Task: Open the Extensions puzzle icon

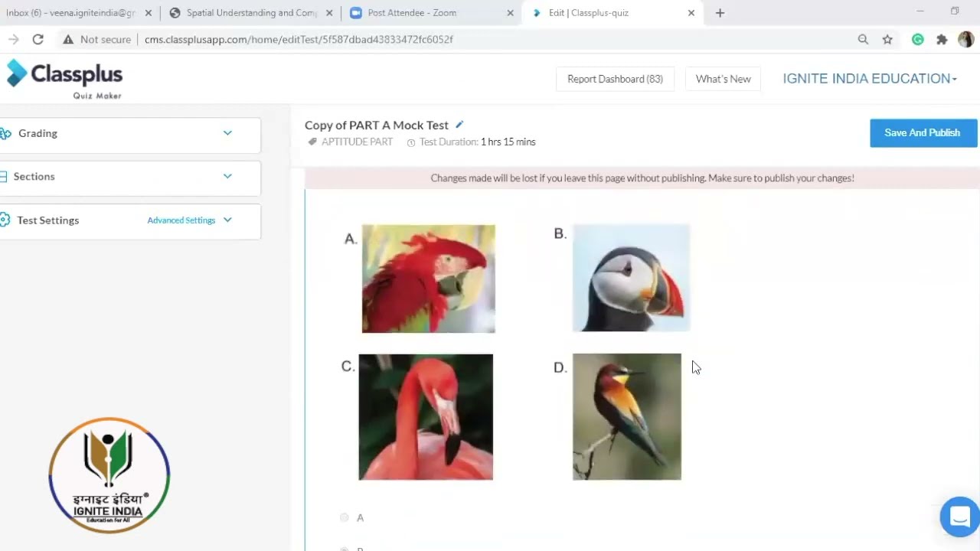Action: 942,39
